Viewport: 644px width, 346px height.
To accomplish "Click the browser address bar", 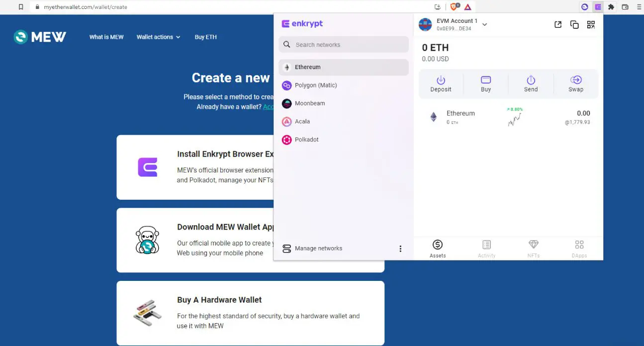I will pos(229,7).
